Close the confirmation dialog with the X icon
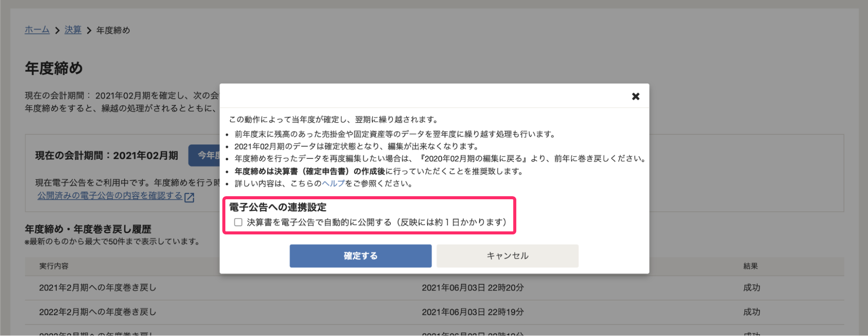Image resolution: width=868 pixels, height=336 pixels. pos(635,96)
